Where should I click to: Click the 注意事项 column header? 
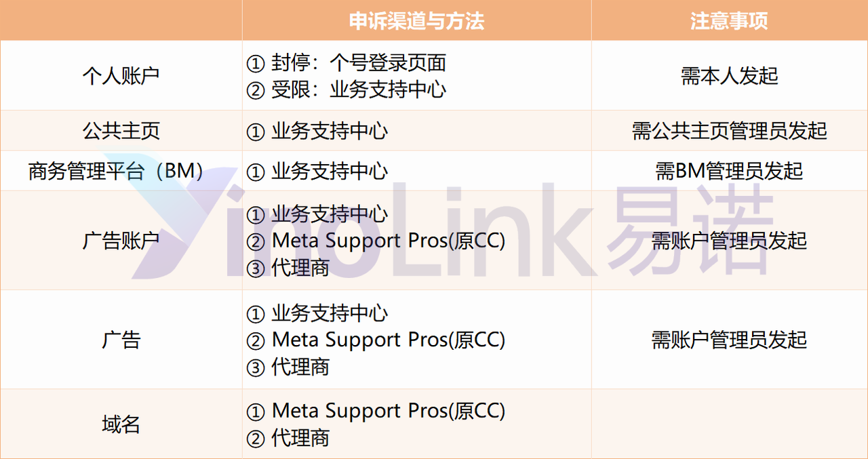(729, 21)
